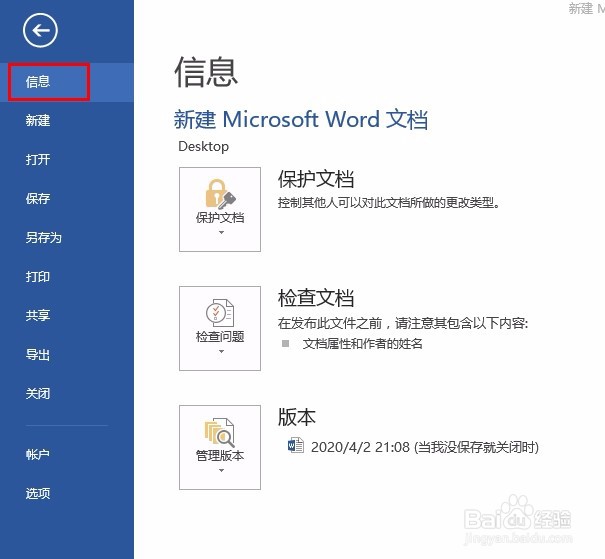Open the 帐户 page
The height and width of the screenshot is (559, 605).
click(38, 454)
